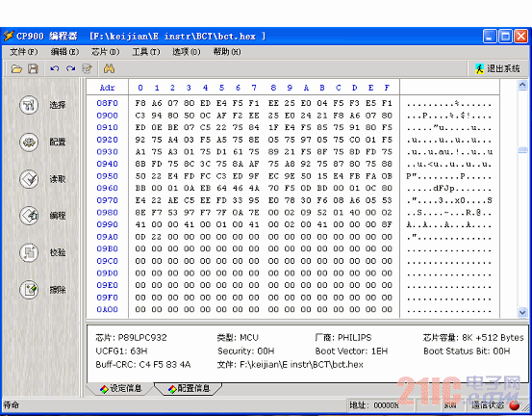Click first byte C3 in row 0900

pos(140,116)
